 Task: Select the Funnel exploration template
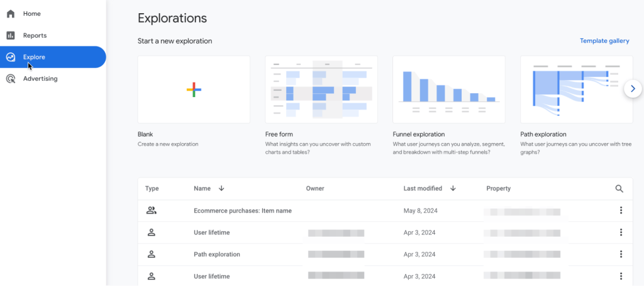coord(449,89)
